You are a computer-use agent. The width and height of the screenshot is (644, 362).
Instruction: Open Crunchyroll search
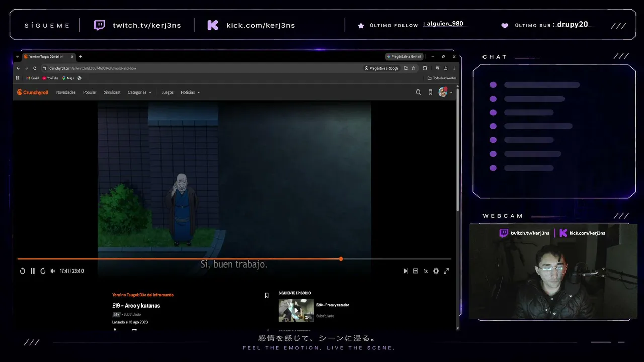[418, 92]
